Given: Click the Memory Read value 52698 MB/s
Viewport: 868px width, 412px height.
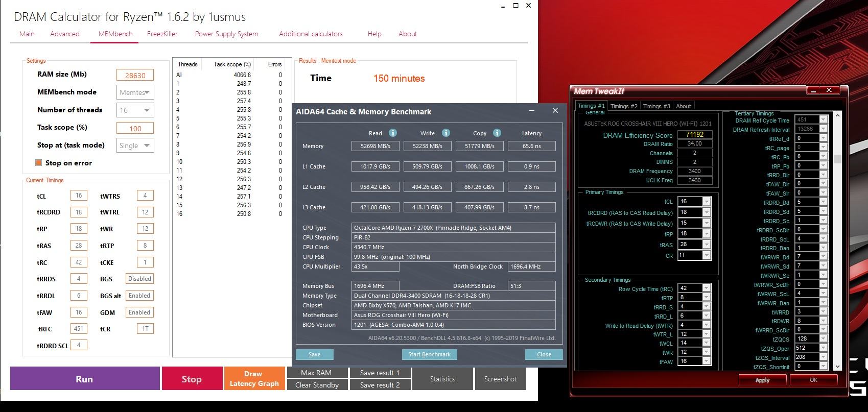Looking at the screenshot, I should 376,146.
